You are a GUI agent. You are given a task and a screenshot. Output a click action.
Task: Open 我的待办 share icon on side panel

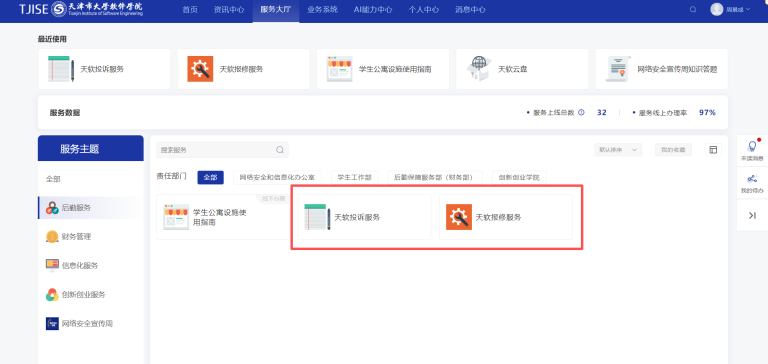pos(752,179)
